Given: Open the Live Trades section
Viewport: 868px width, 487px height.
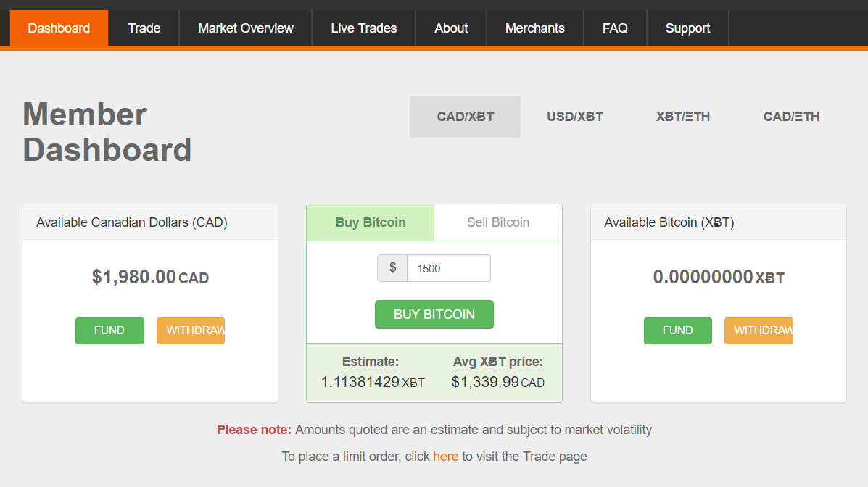Looking at the screenshot, I should coord(363,28).
